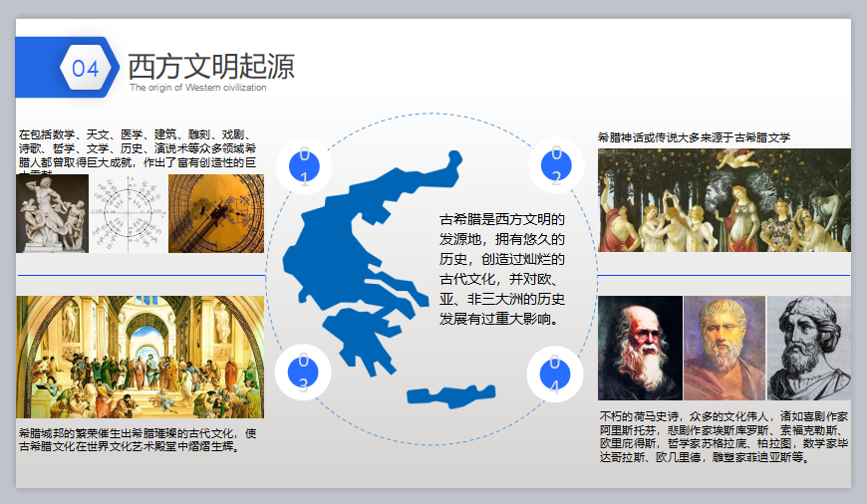The height and width of the screenshot is (504, 867).
Task: Click the unit circle math diagram image
Action: click(x=129, y=214)
